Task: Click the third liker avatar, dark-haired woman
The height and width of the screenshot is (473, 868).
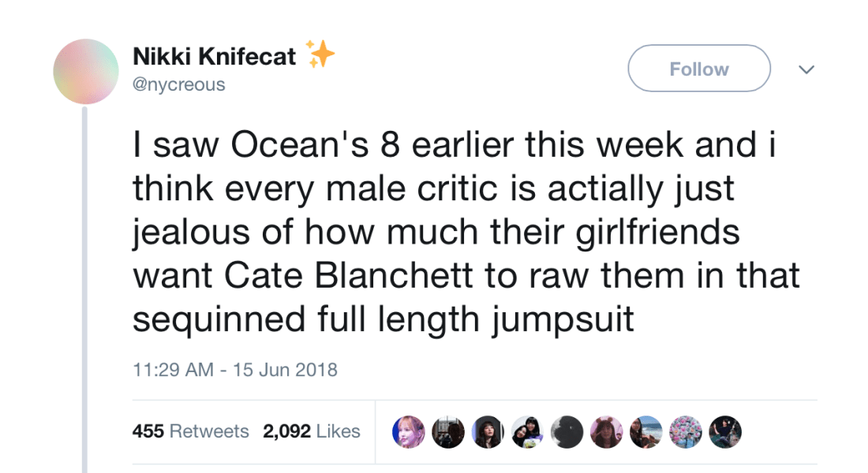Action: click(x=488, y=432)
